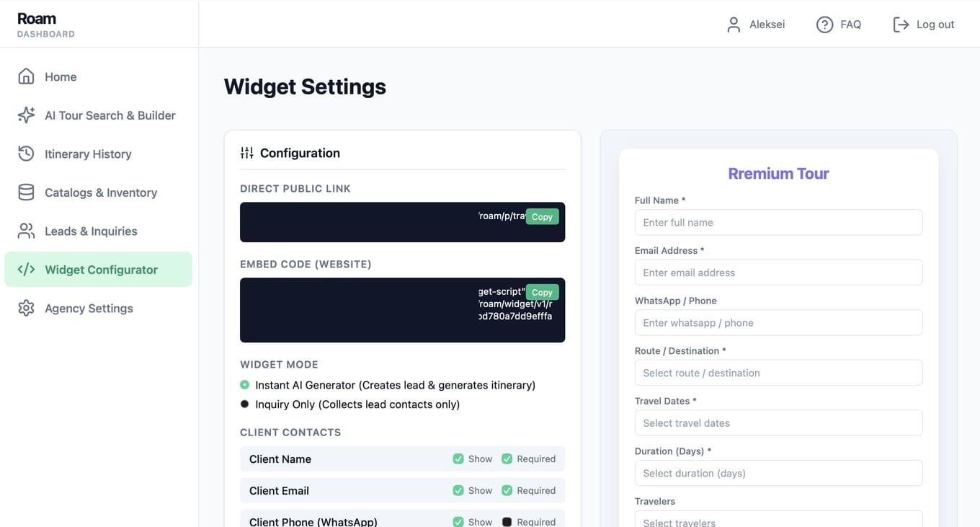Toggle Required checkbox for Client Phone

507,522
